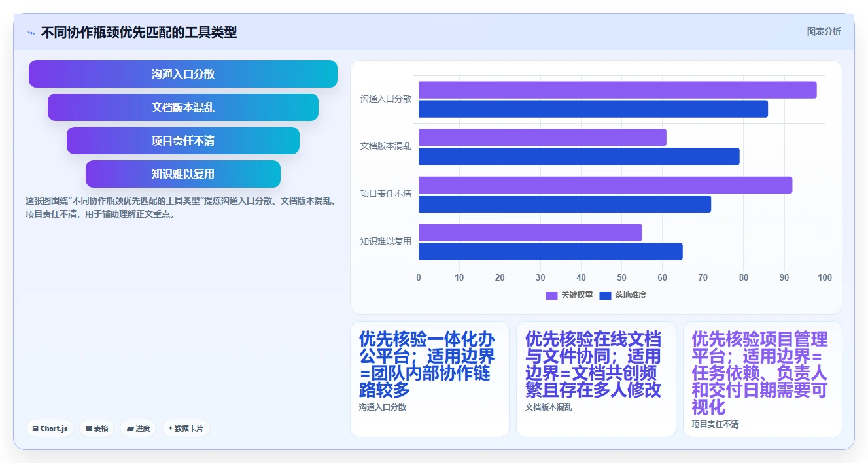Image resolution: width=868 pixels, height=463 pixels.
Task: Click the blue bar for 知识难以复用
Action: click(551, 252)
